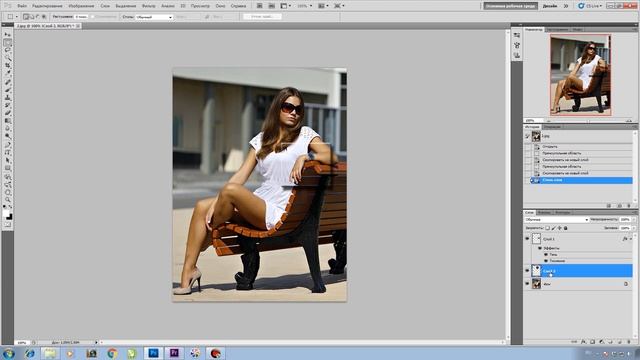
Task: Hide the Фон background layer
Action: 527,284
